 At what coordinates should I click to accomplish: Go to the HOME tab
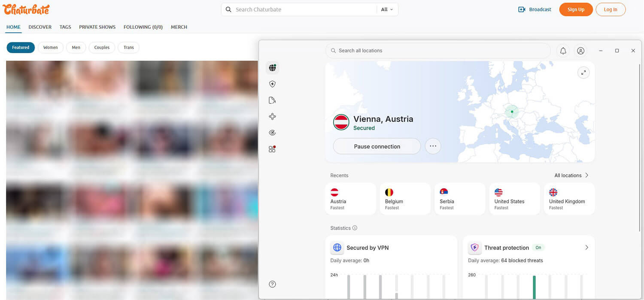(x=13, y=27)
